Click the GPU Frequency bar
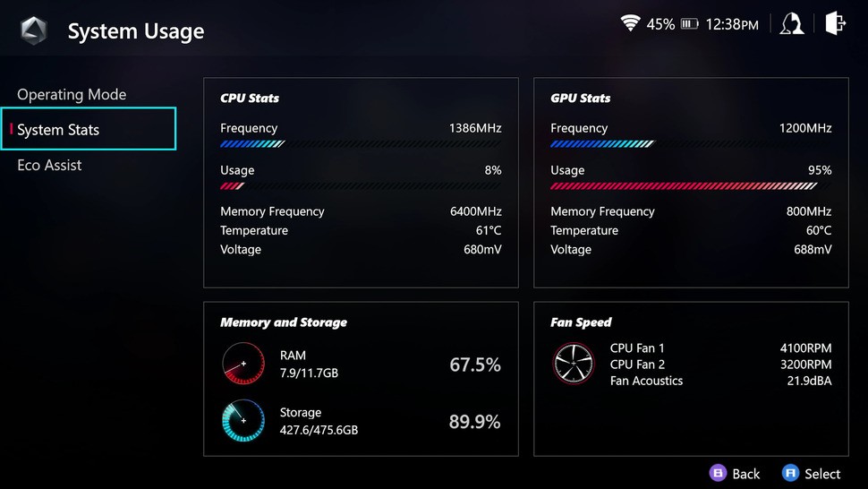 click(690, 143)
